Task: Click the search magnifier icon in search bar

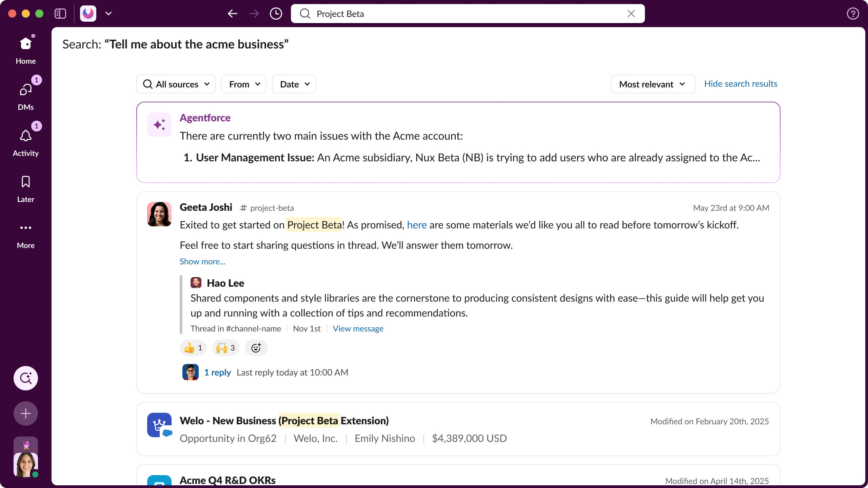Action: [x=305, y=14]
